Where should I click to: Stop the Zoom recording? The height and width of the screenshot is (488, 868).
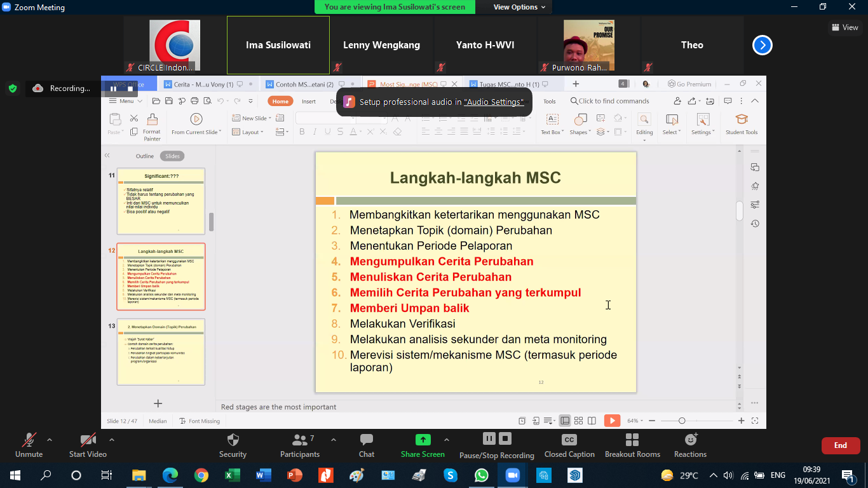coord(505,438)
